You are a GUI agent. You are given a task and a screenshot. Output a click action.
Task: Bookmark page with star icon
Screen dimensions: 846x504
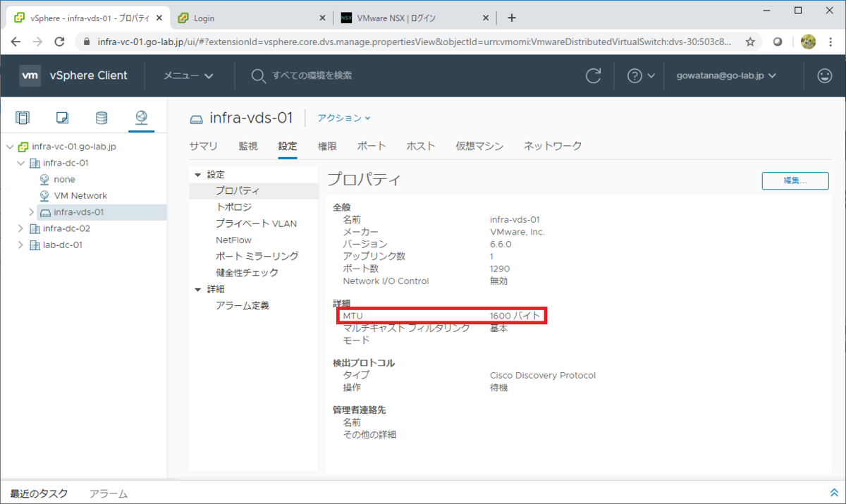pos(751,42)
